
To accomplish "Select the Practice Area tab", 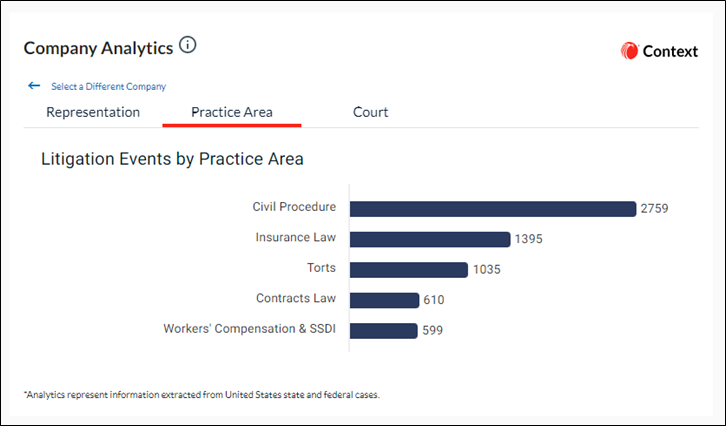I will click(x=232, y=112).
